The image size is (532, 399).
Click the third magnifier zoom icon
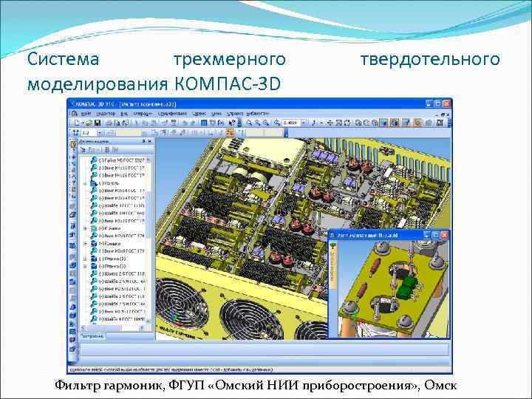click(266, 123)
